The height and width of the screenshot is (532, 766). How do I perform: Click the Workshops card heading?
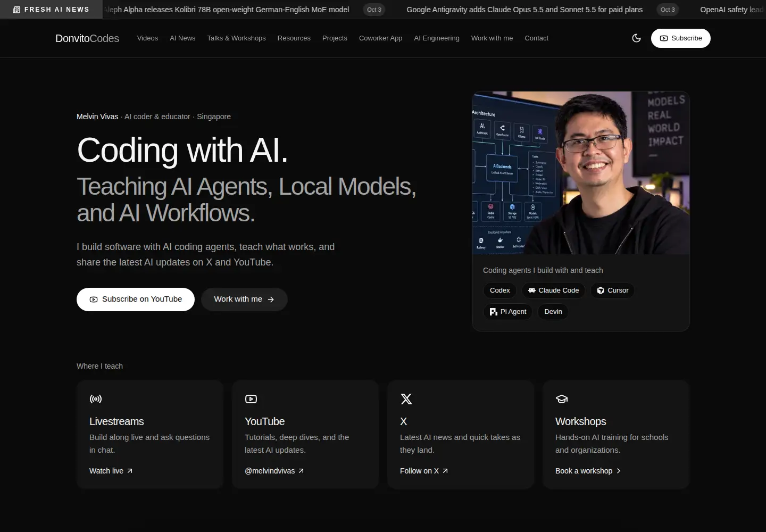pos(580,421)
